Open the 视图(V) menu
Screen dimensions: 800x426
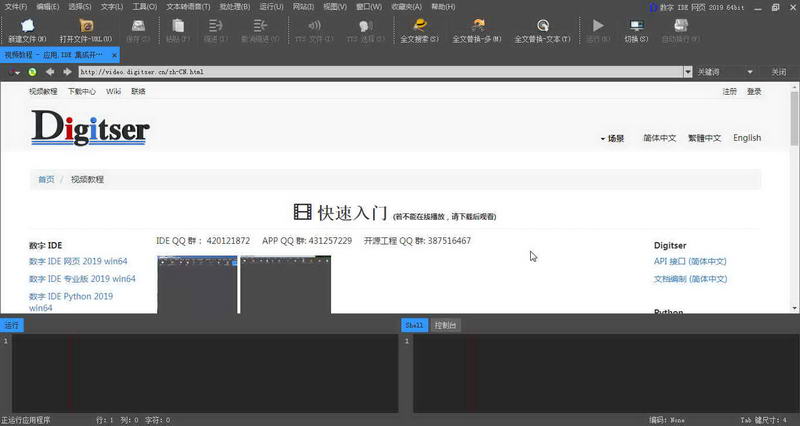tap(335, 7)
